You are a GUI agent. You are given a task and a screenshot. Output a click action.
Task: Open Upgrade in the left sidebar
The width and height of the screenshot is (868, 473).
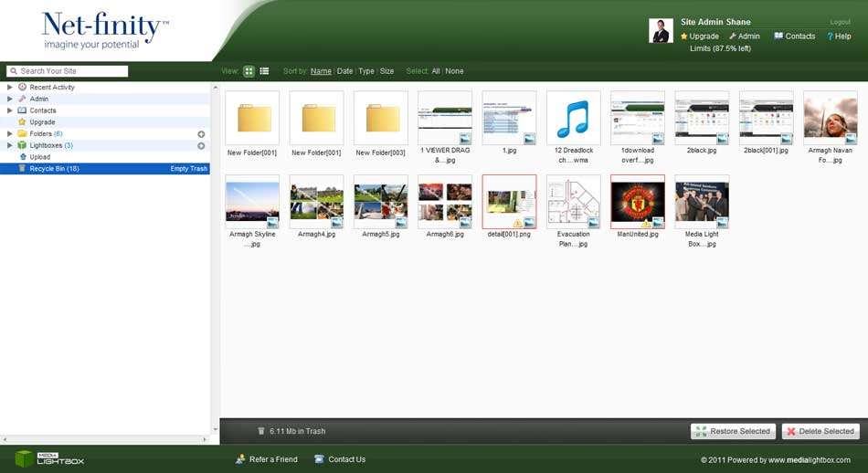(x=42, y=122)
